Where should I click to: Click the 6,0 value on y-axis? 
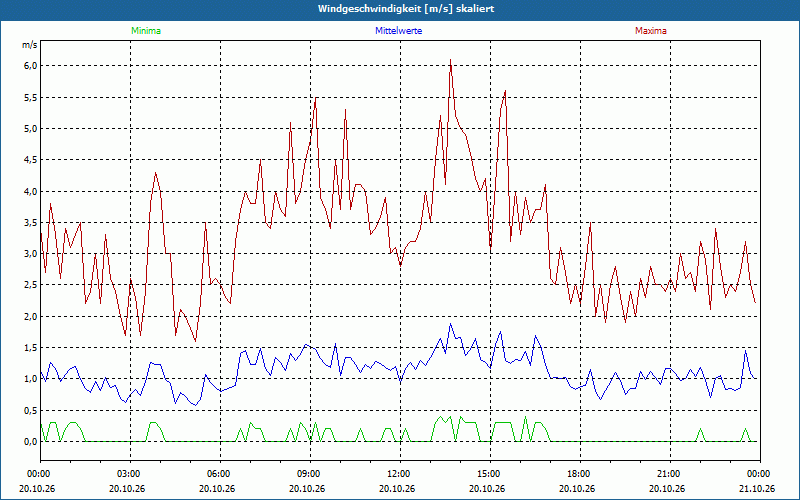coord(30,66)
